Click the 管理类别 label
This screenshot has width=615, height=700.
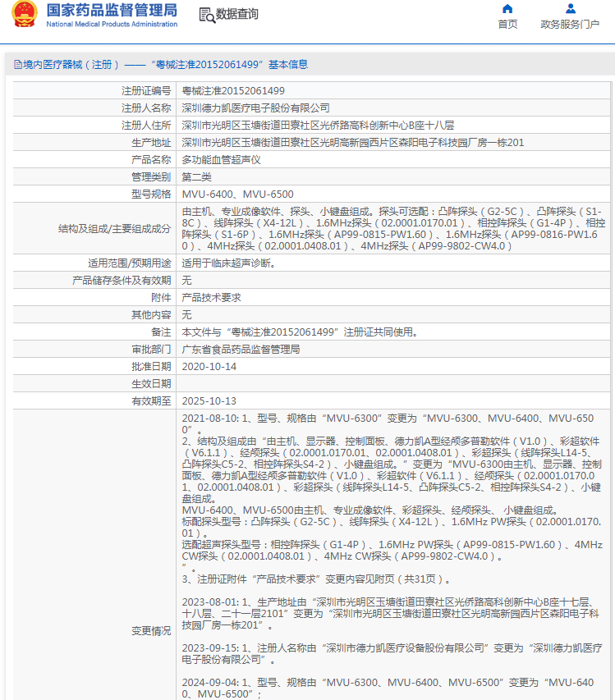[151, 177]
